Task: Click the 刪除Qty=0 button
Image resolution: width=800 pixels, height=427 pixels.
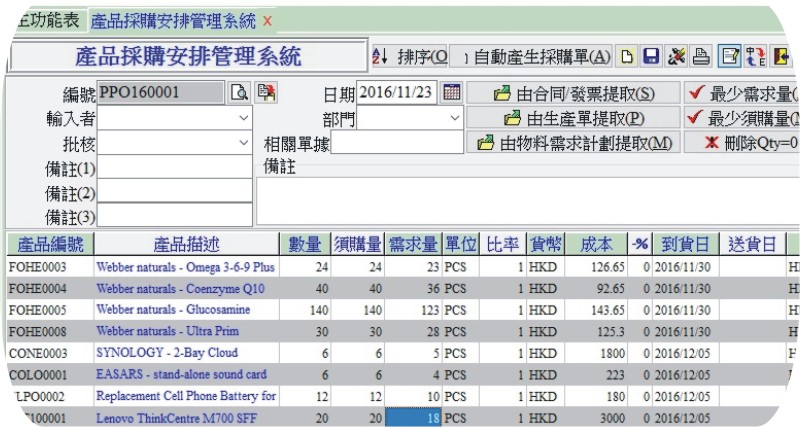Action: coord(742,143)
